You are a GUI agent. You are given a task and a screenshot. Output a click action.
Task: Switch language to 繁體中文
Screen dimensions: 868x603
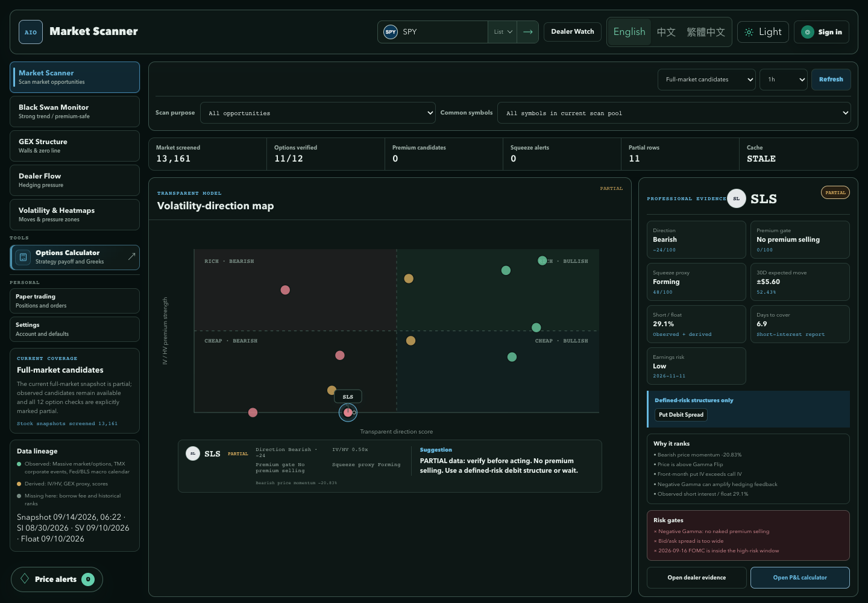pyautogui.click(x=706, y=32)
